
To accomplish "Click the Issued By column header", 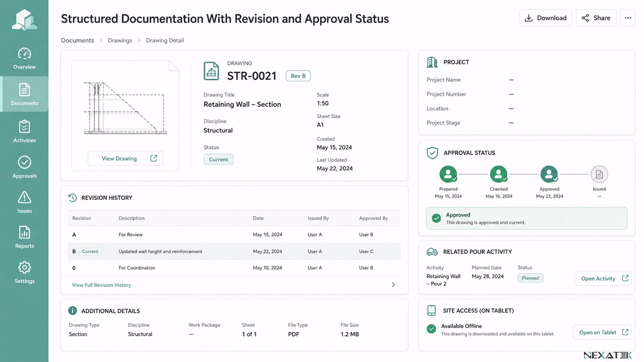I will click(318, 218).
